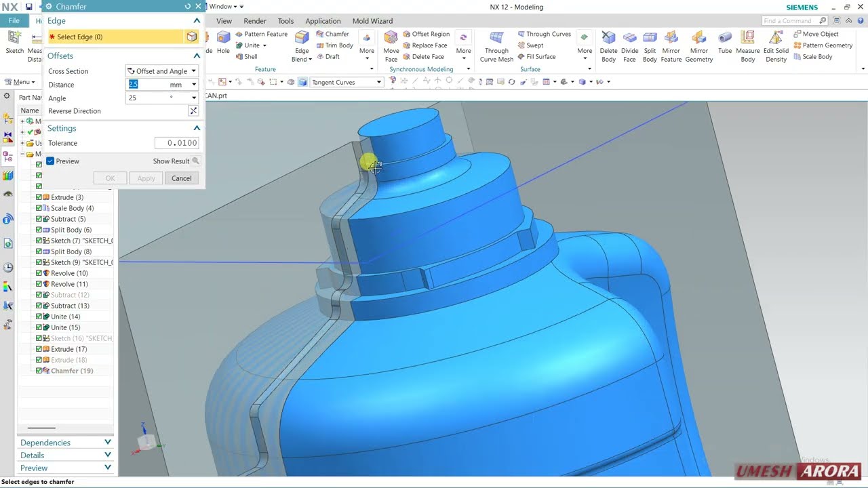The width and height of the screenshot is (868, 488).
Task: Toggle checkbox for Revolve (10)
Action: 39,273
